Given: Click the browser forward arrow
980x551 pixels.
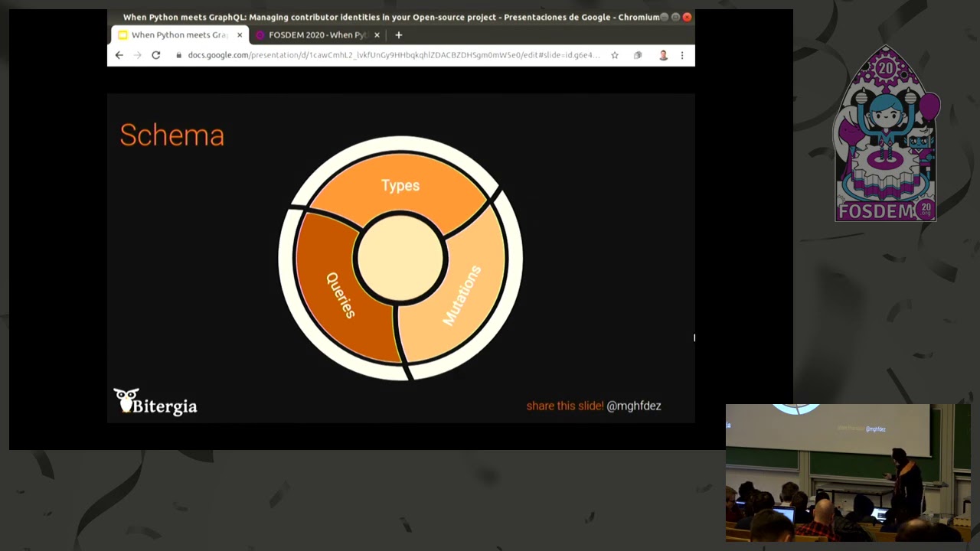Looking at the screenshot, I should 137,55.
